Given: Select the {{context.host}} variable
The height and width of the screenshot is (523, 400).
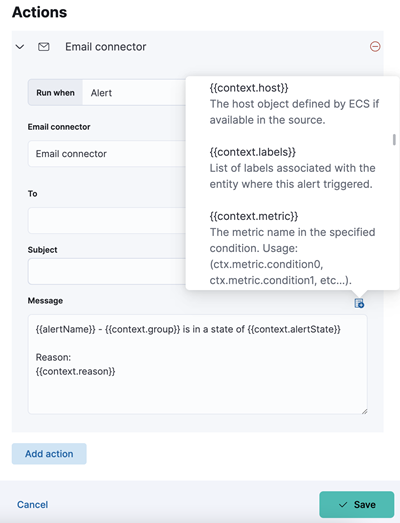Looking at the screenshot, I should pos(249,88).
